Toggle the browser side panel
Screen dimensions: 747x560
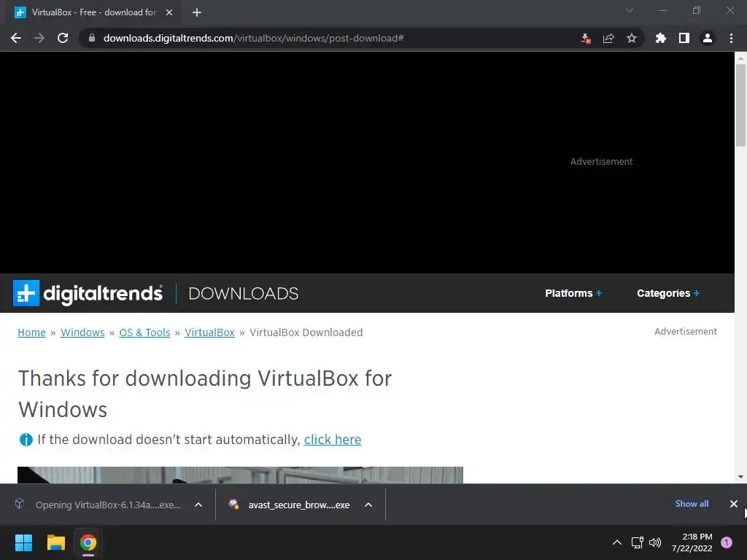684,38
